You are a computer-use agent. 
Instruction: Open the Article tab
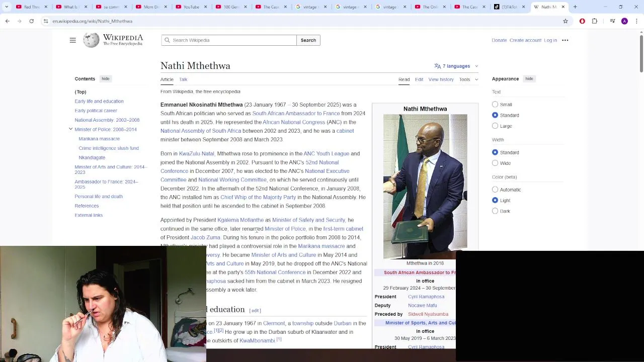pos(167,79)
